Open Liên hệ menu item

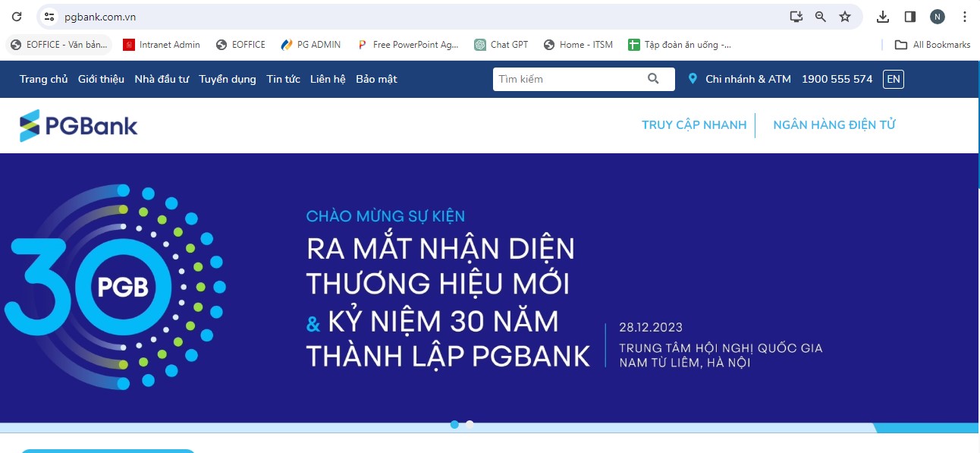pyautogui.click(x=328, y=79)
